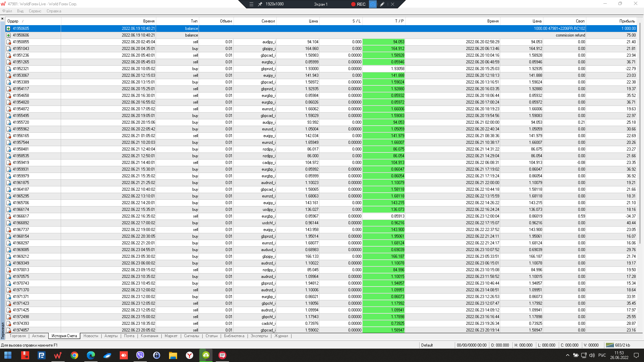Viewport: 644px width, 362px height.
Task: Click balance deposit icon for order 41950605
Action: pos(9,28)
